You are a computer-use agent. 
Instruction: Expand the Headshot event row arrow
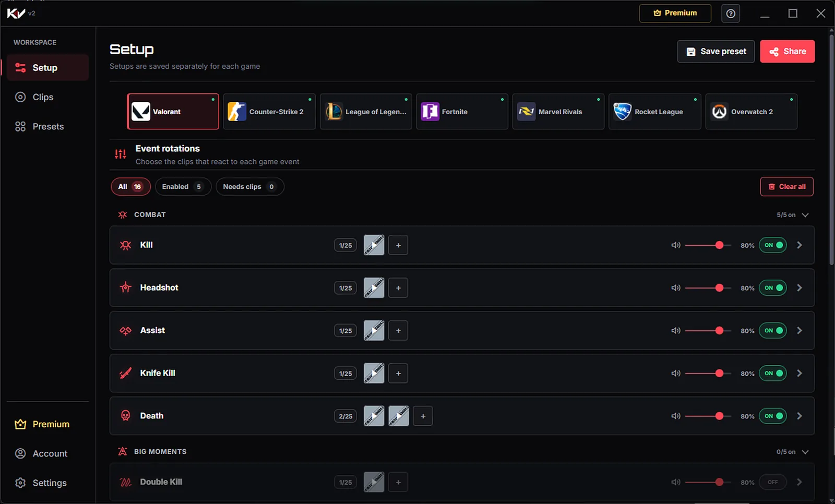[x=800, y=288]
